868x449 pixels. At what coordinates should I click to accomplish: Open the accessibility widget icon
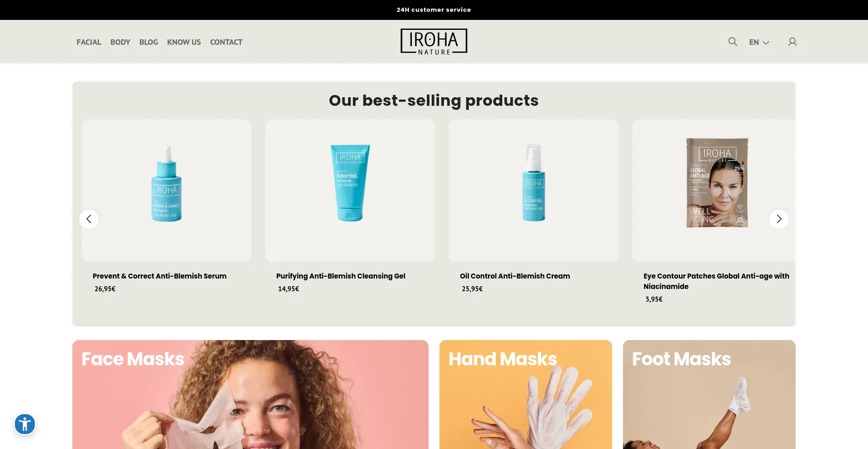(25, 424)
